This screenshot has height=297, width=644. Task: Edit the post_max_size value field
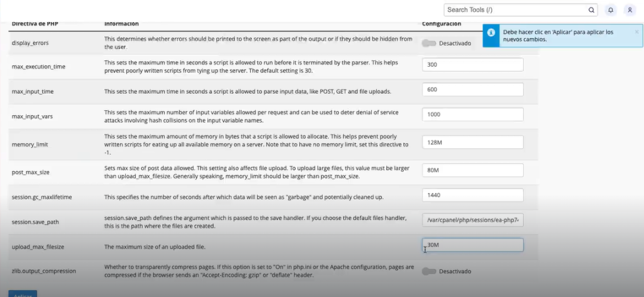tap(473, 170)
